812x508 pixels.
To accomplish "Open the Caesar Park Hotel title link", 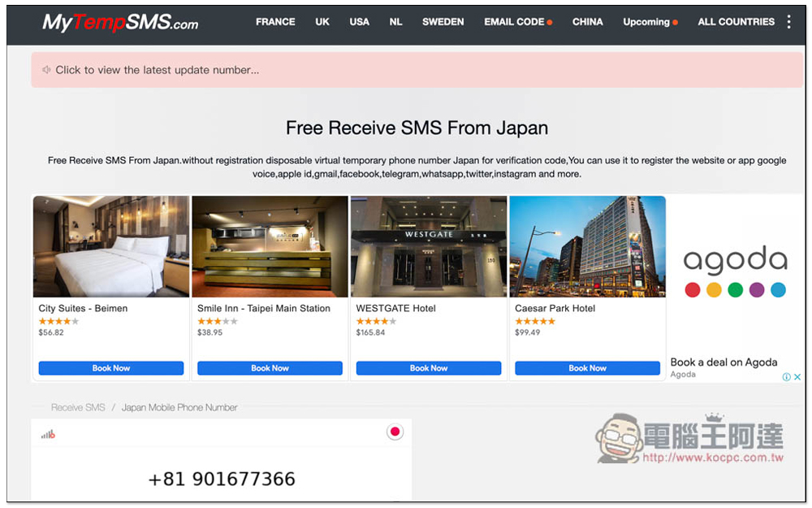I will point(555,308).
